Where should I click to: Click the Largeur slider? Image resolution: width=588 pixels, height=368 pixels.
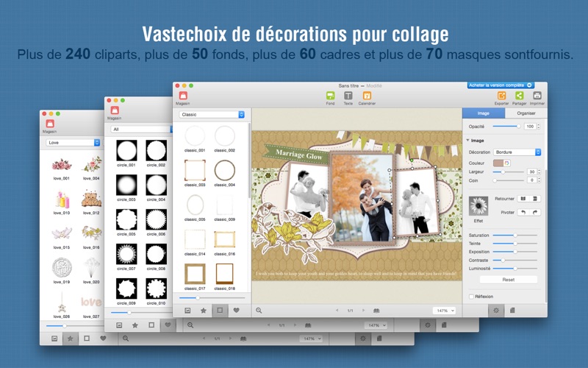coord(508,171)
